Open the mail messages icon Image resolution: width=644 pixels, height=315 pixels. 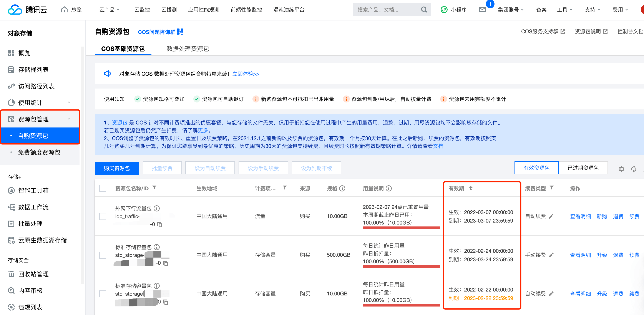[x=482, y=10]
